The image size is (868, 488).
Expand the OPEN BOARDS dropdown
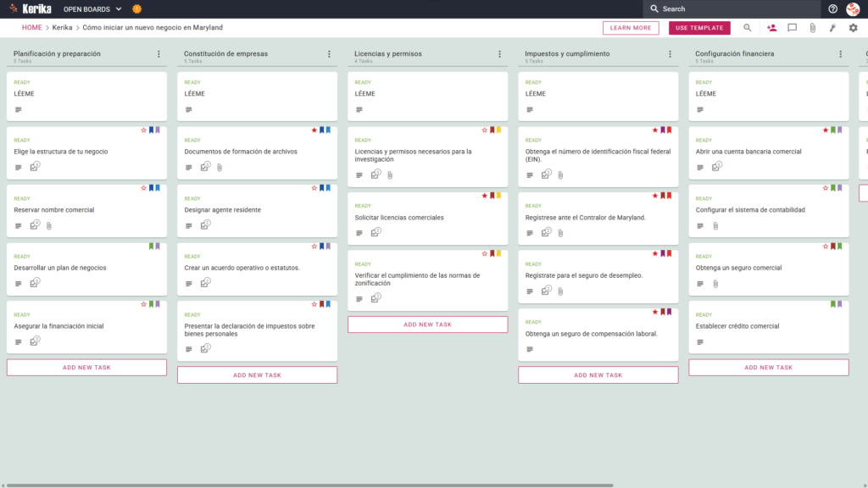click(92, 9)
